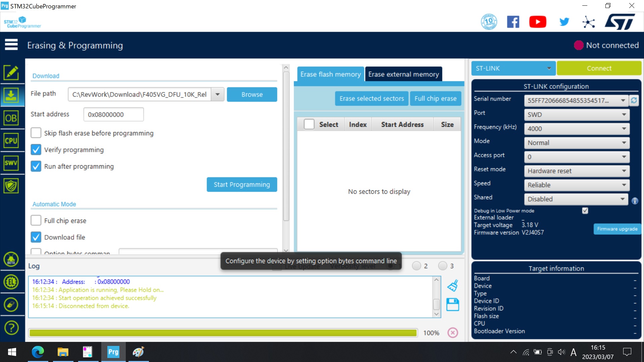The image size is (644, 362).
Task: Uncheck Download file in Automatic Mode
Action: tap(36, 237)
